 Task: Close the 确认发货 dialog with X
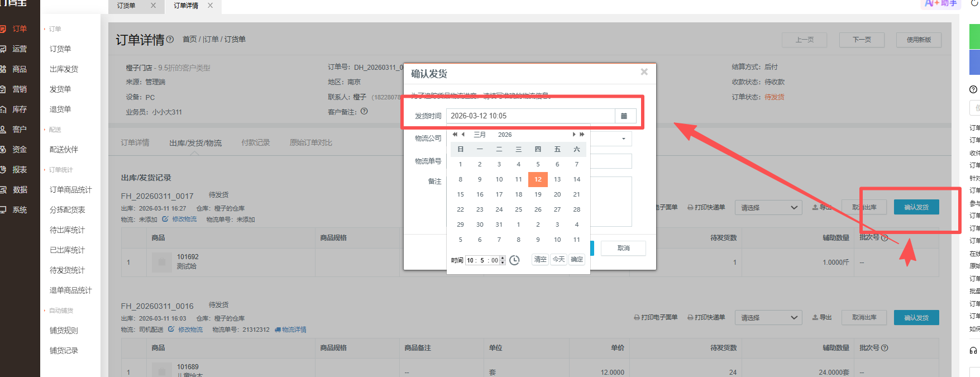(644, 72)
